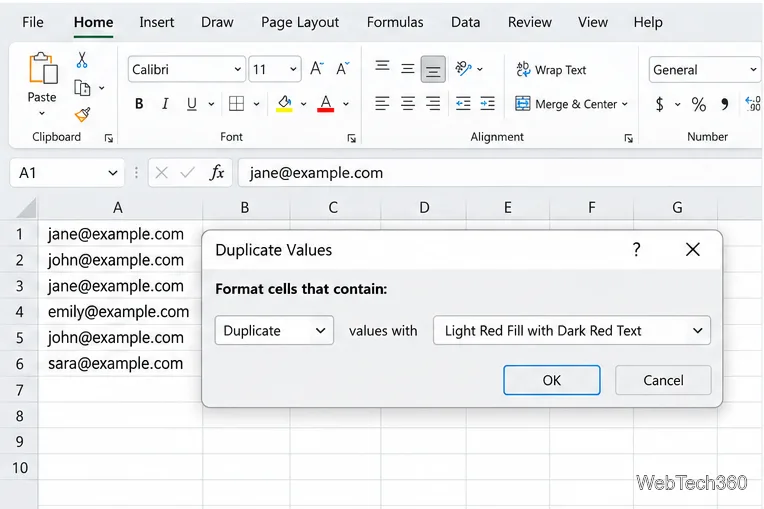Open the Calibri font name dropdown

pyautogui.click(x=187, y=69)
